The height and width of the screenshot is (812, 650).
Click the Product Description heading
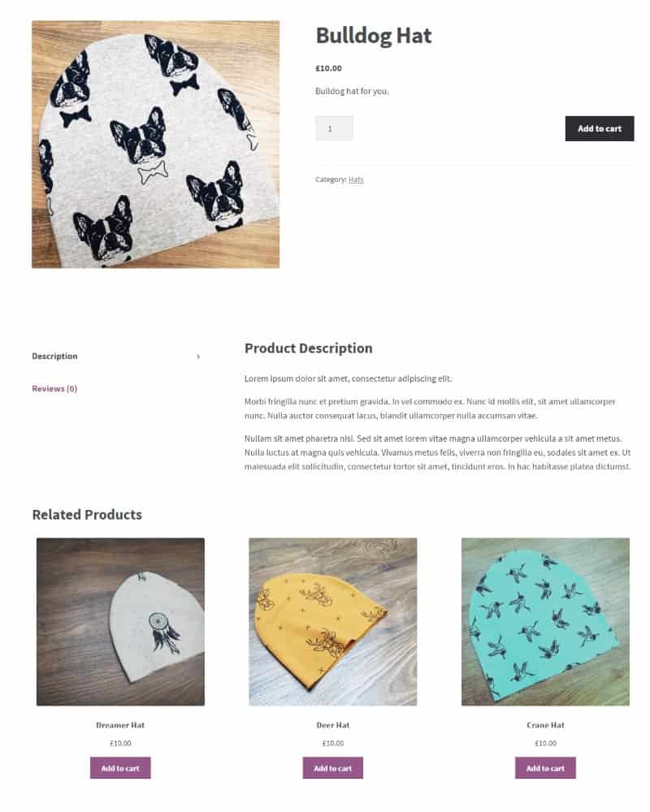click(309, 348)
